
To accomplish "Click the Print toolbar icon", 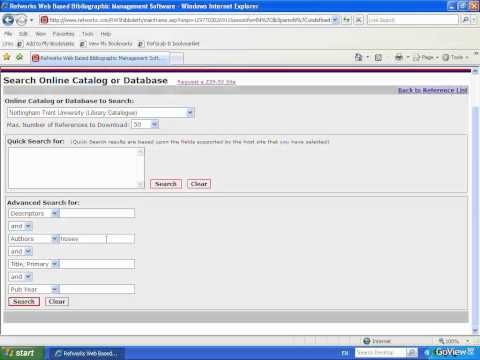I will click(x=399, y=57).
